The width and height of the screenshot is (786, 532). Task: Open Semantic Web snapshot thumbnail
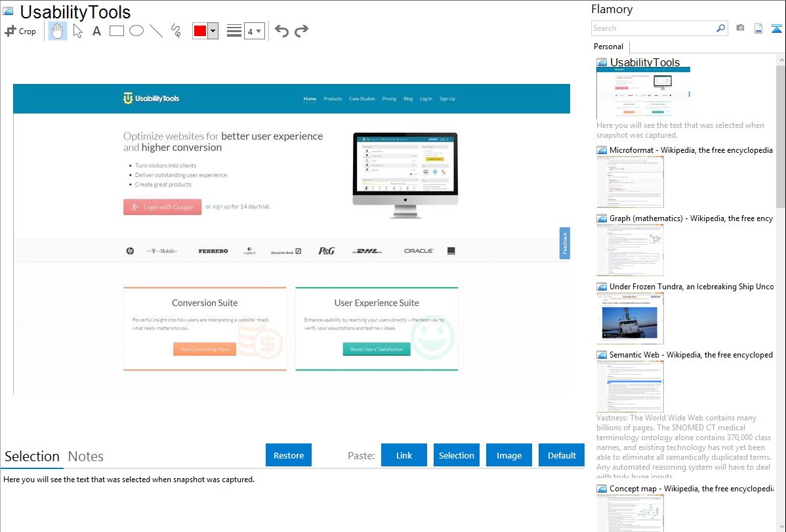click(630, 386)
